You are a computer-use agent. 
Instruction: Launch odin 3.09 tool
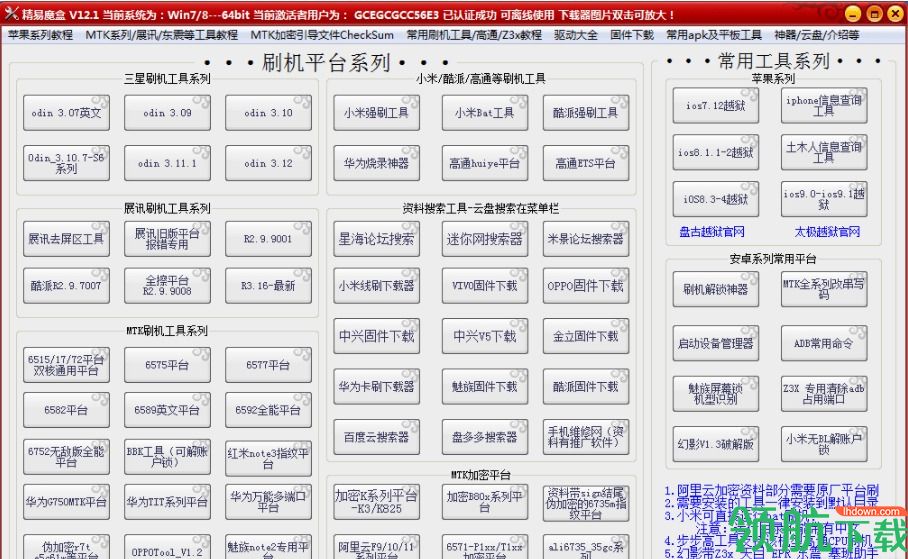[167, 112]
